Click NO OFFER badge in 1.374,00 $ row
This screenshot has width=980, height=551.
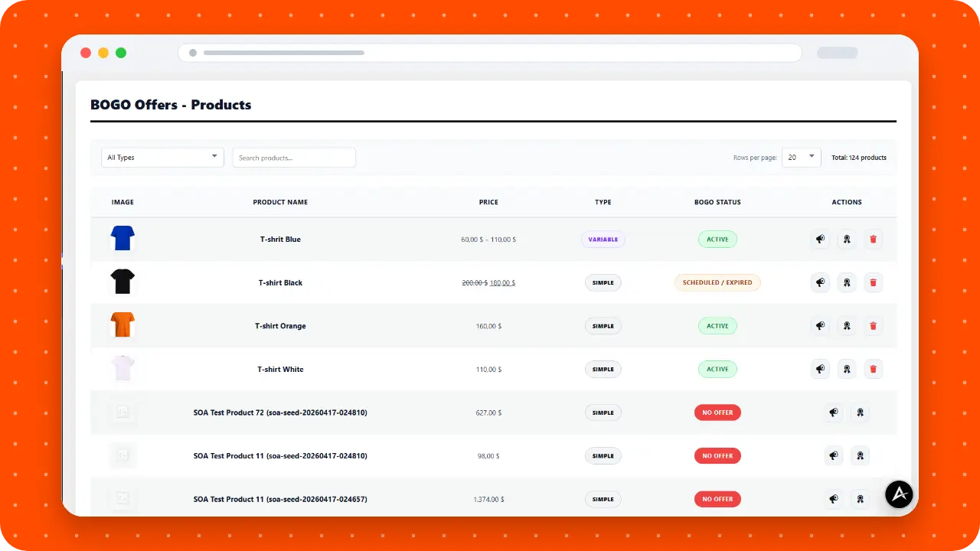pos(717,499)
